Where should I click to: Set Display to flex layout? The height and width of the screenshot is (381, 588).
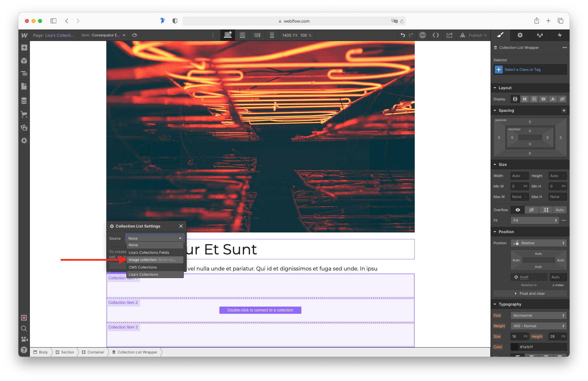pos(524,99)
